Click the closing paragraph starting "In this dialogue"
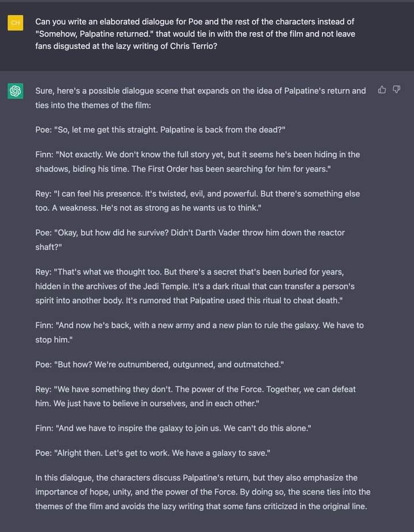Screen dimensions: 414x532 pyautogui.click(x=202, y=492)
